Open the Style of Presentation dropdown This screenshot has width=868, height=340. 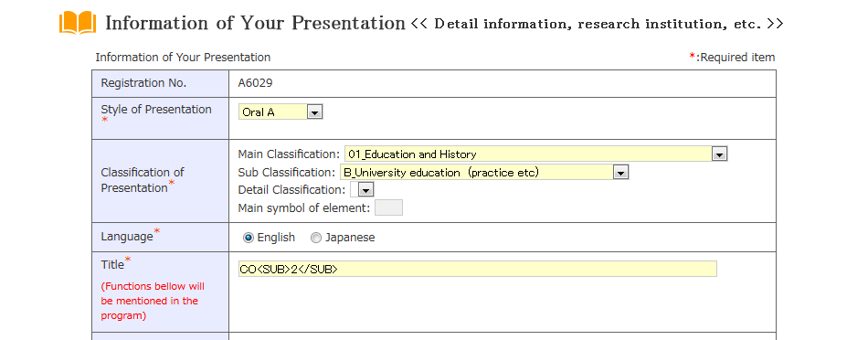(x=281, y=112)
